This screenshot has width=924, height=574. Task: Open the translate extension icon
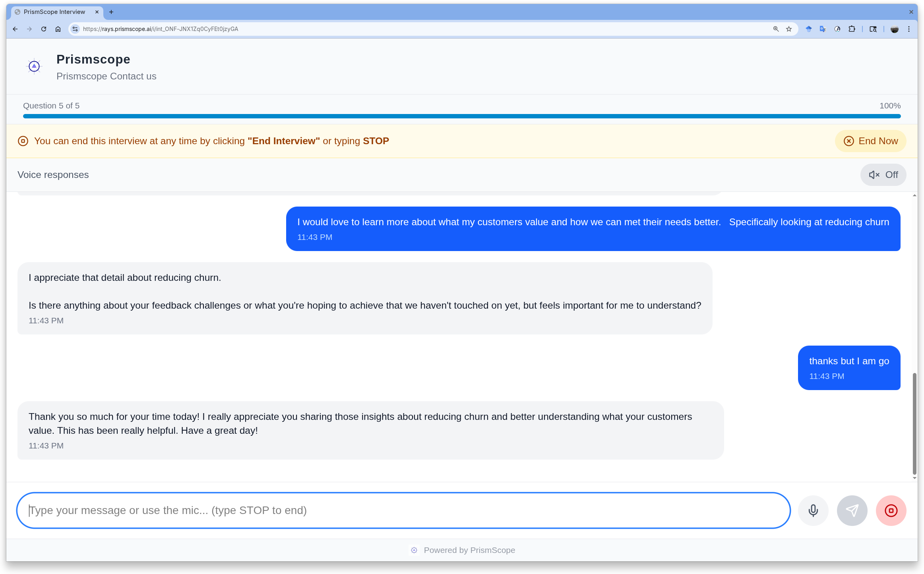(x=823, y=29)
